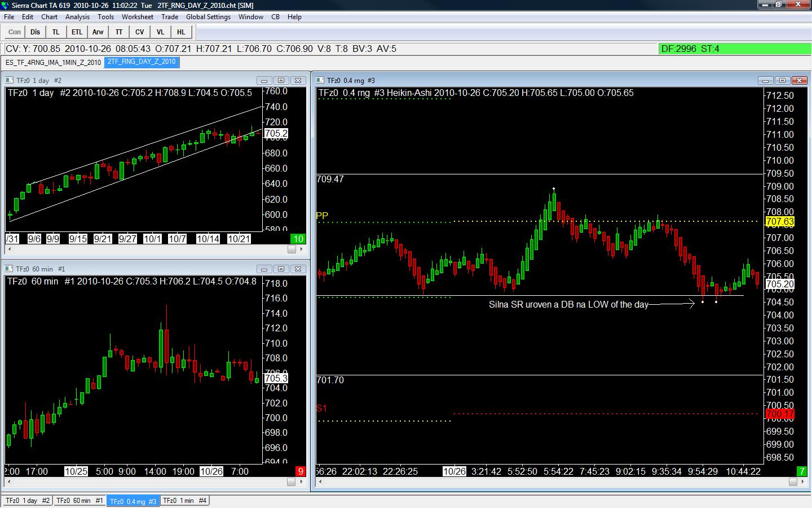The height and width of the screenshot is (508, 812).
Task: Select the Arw arrow drawing tool
Action: pos(98,32)
